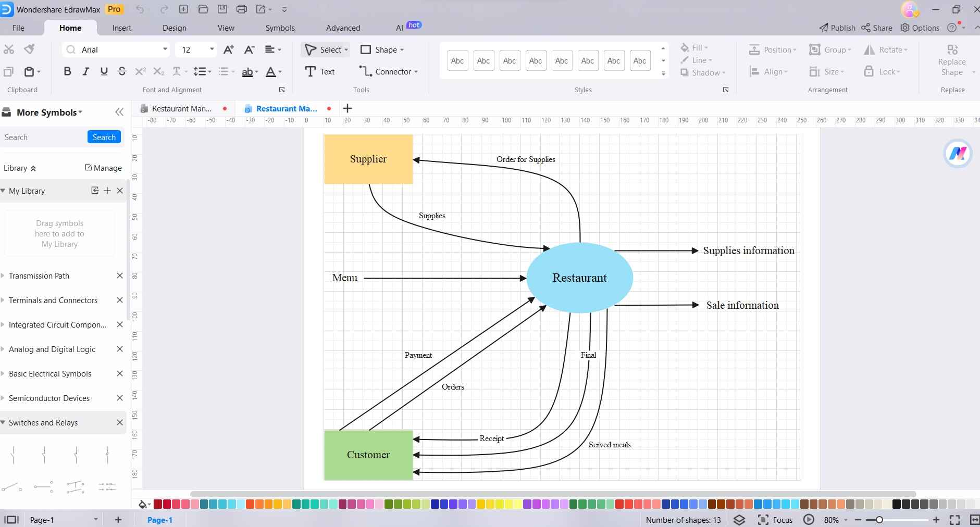Click the Share button
This screenshot has height=527, width=980.
(877, 28)
